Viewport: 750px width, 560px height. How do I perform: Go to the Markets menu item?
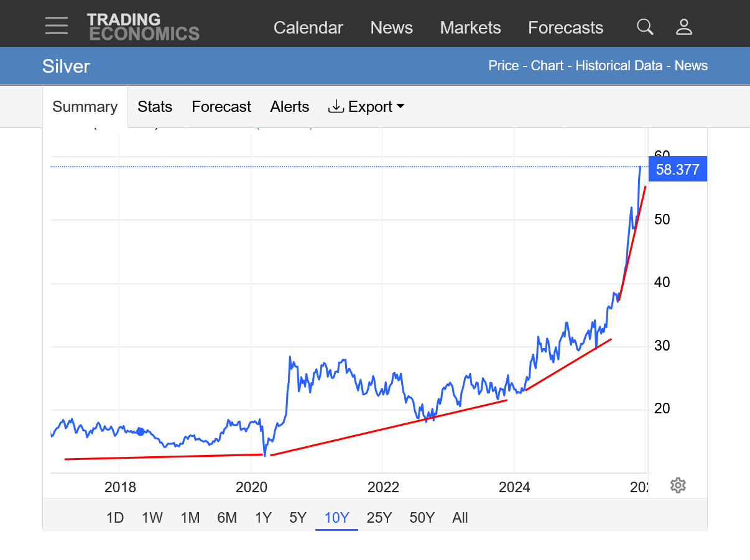tap(470, 28)
